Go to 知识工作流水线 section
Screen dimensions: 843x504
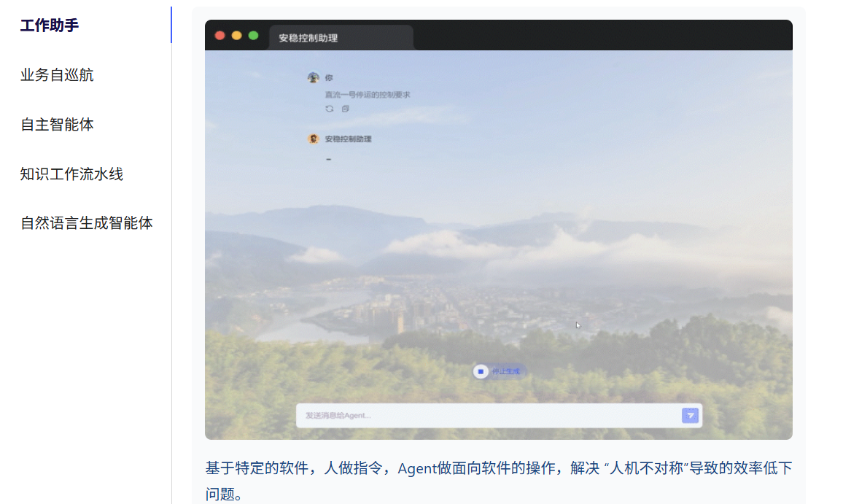(71, 174)
